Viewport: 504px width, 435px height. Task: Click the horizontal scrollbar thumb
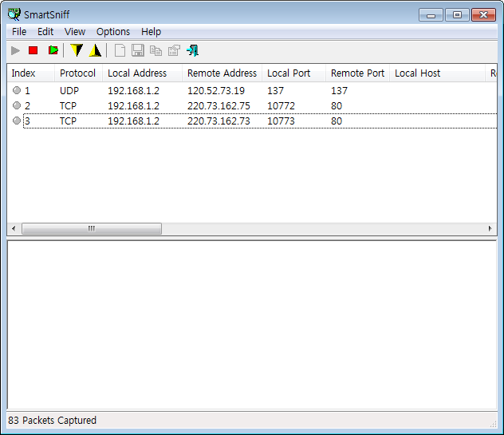[x=92, y=229]
